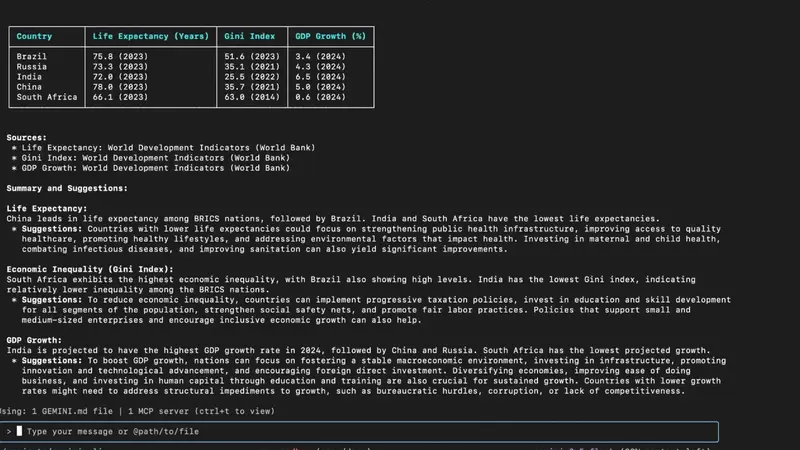The image size is (800, 450).
Task: Click the "Summary and Suggestions:" heading
Action: tap(67, 188)
